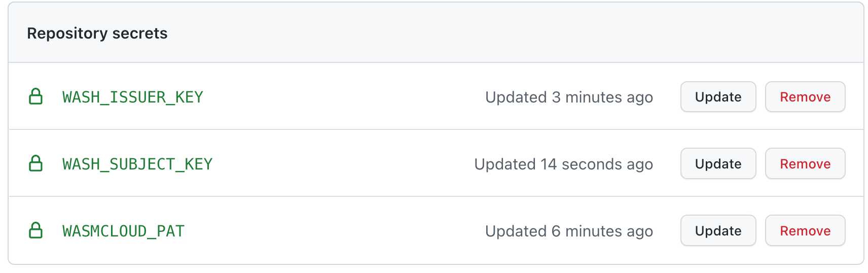Click blank space between WASMCLOUD_PAT and its timestamp
Image resolution: width=868 pixels, height=273 pixels.
point(335,231)
